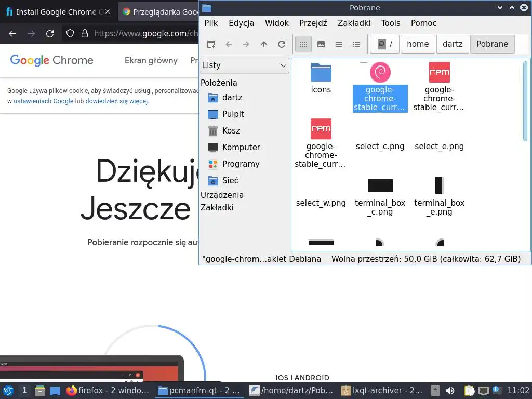Image resolution: width=532 pixels, height=399 pixels.
Task: Go up to the parent folder
Action: tap(263, 44)
